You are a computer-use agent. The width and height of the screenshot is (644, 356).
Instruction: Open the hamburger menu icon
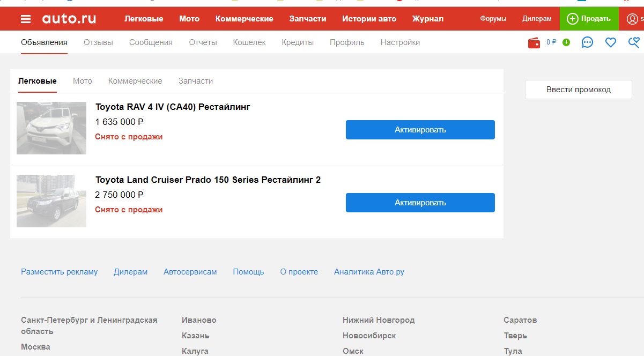point(26,19)
